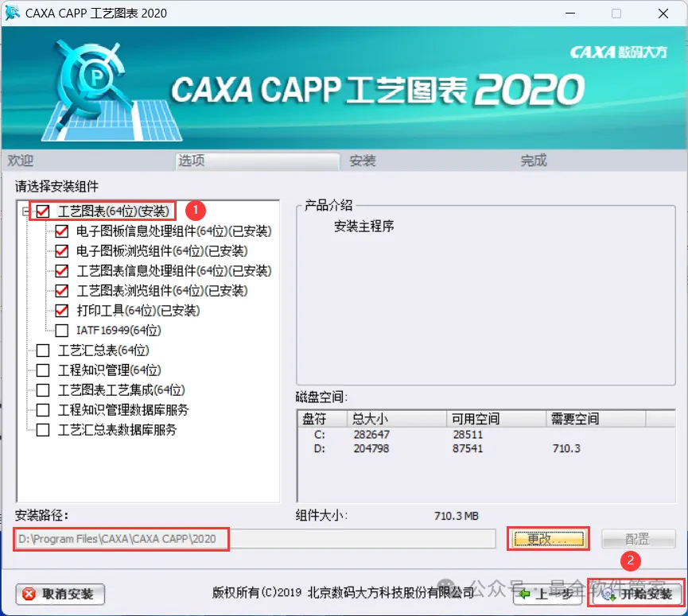This screenshot has width=688, height=616.
Task: Click the 总大小 column header
Action: click(397, 419)
